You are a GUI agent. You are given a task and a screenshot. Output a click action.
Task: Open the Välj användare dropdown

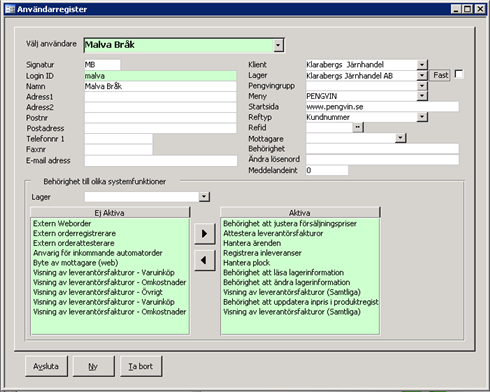click(278, 45)
